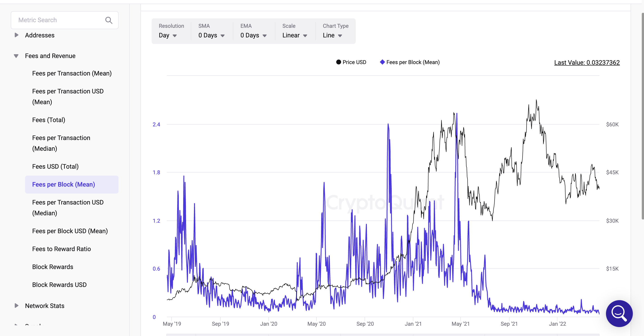Click the 1.8 fee axis label

pyautogui.click(x=156, y=172)
